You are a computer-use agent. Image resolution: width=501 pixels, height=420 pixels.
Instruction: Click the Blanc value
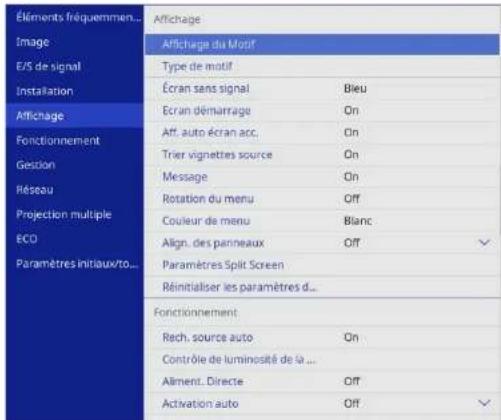click(358, 221)
